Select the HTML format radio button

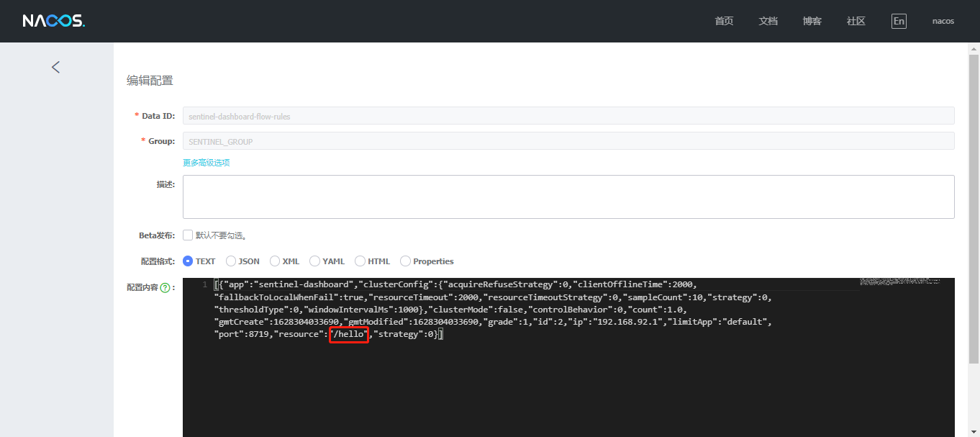click(x=360, y=261)
